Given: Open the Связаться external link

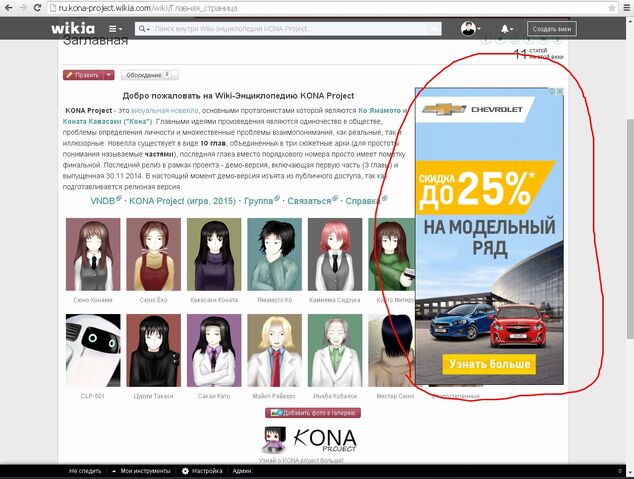Looking at the screenshot, I should click(x=312, y=200).
